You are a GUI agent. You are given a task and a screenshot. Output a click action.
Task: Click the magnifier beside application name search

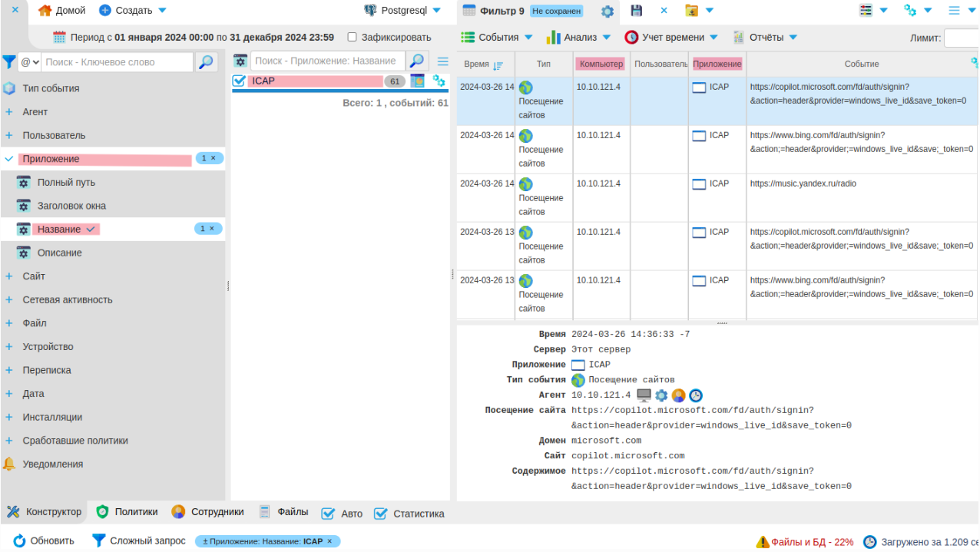416,61
